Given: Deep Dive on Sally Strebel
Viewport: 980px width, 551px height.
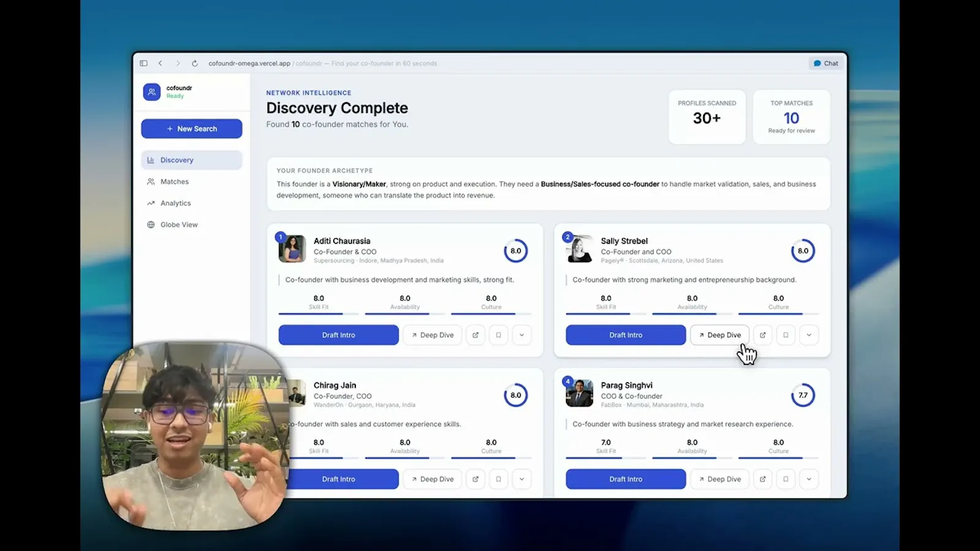Looking at the screenshot, I should pos(720,335).
